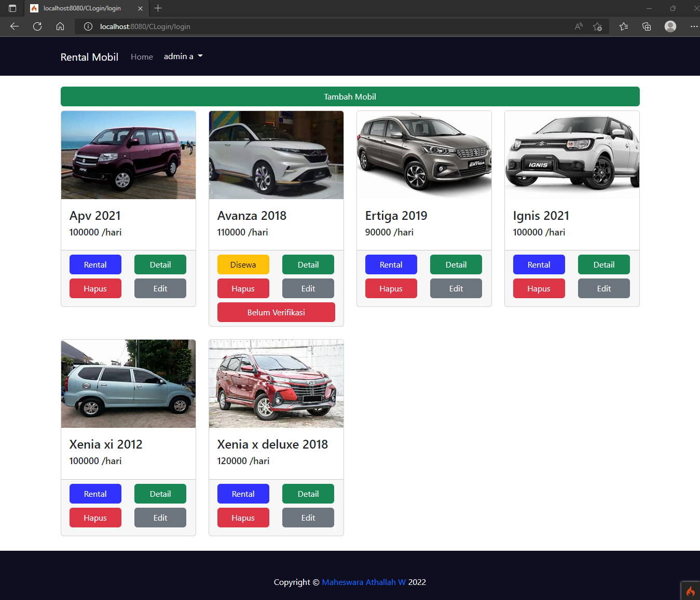This screenshot has width=700, height=600.
Task: Click the browser back arrow
Action: pyautogui.click(x=14, y=26)
